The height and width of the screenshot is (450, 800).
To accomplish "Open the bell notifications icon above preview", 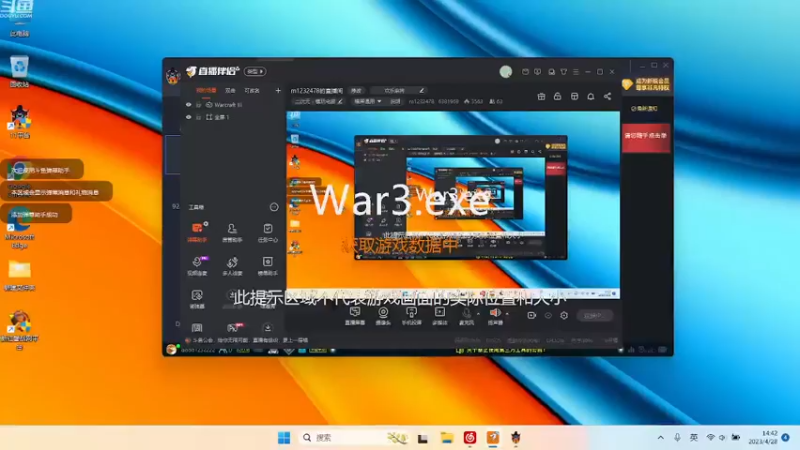I will pos(591,96).
